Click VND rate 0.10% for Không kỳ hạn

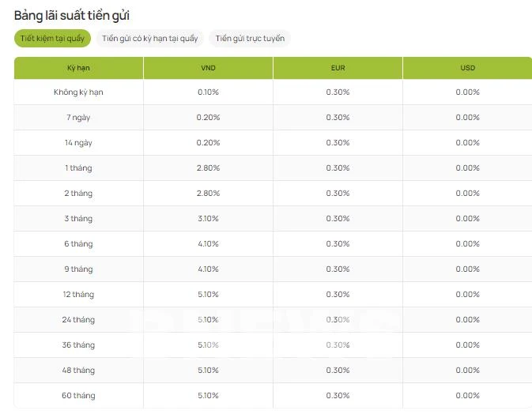point(208,92)
